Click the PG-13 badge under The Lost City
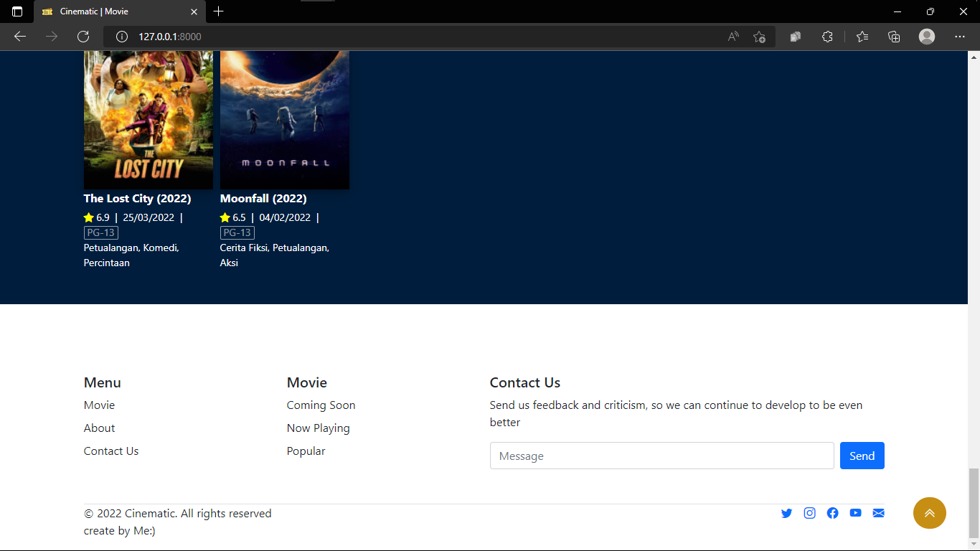The width and height of the screenshot is (980, 551). (101, 232)
